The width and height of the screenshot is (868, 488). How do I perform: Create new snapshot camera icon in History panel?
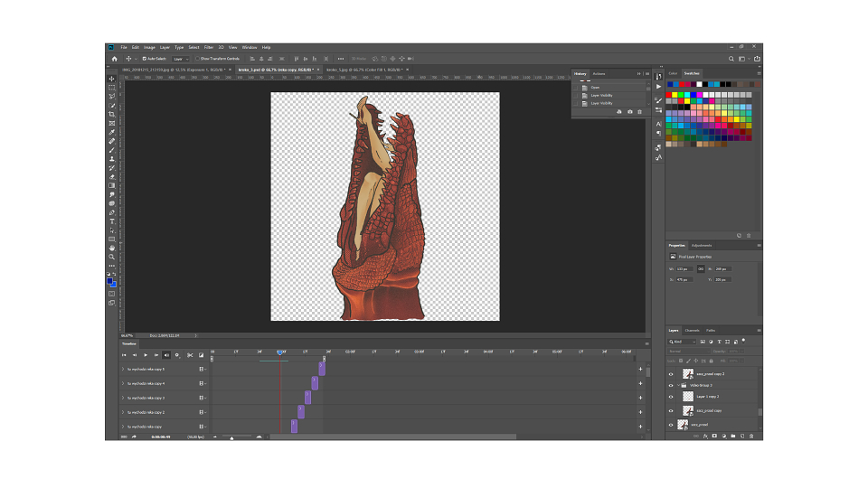(x=630, y=112)
